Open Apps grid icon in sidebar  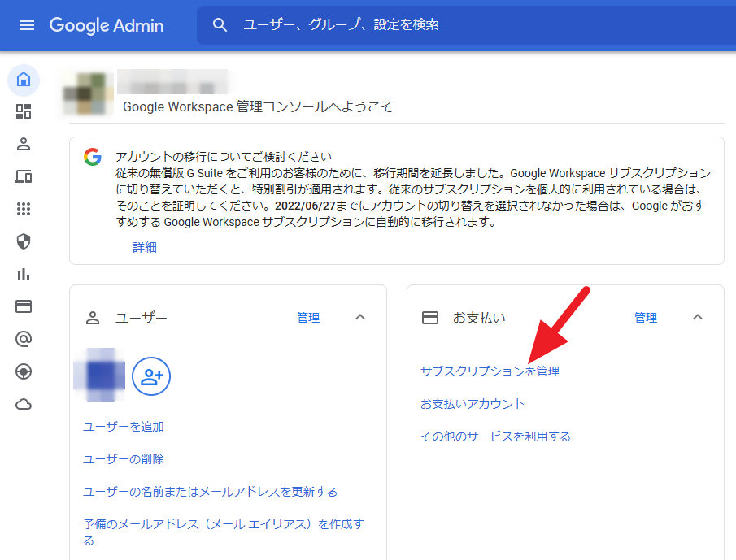(x=24, y=209)
